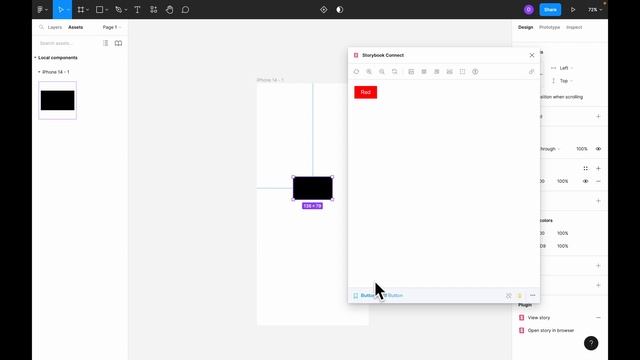Screen dimensions: 640x360
Task: Click the Storybook vision accessibility icon
Action: pyautogui.click(x=475, y=72)
